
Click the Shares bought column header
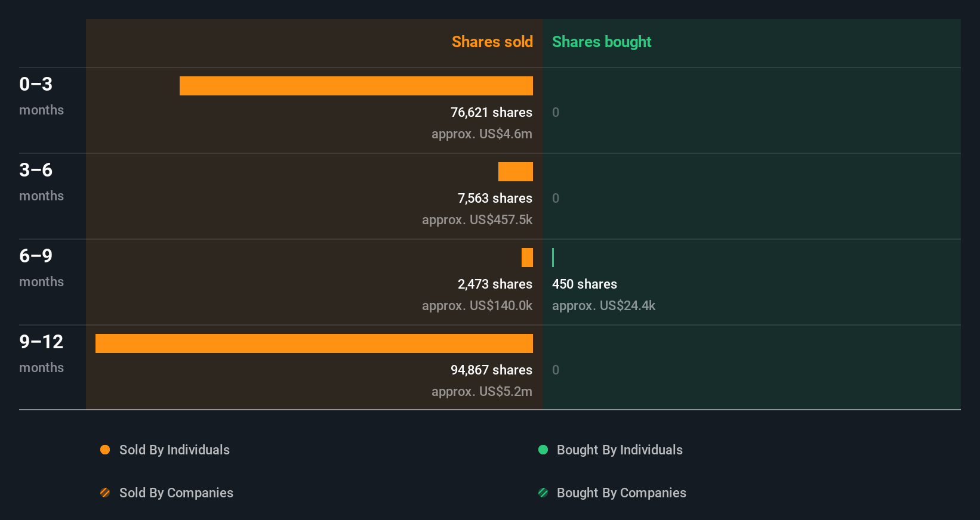[602, 42]
